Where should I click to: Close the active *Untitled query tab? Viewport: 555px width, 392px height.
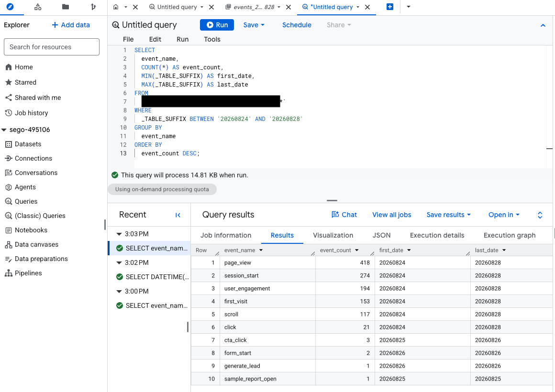[367, 7]
